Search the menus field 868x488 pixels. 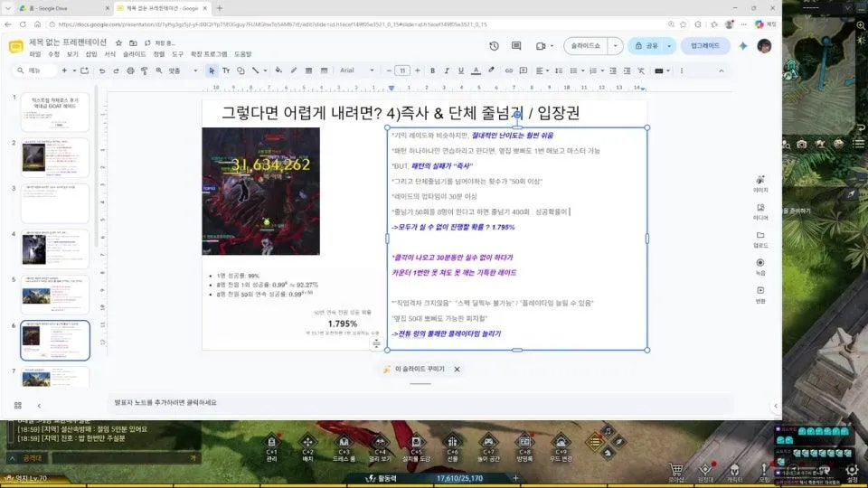click(36, 70)
